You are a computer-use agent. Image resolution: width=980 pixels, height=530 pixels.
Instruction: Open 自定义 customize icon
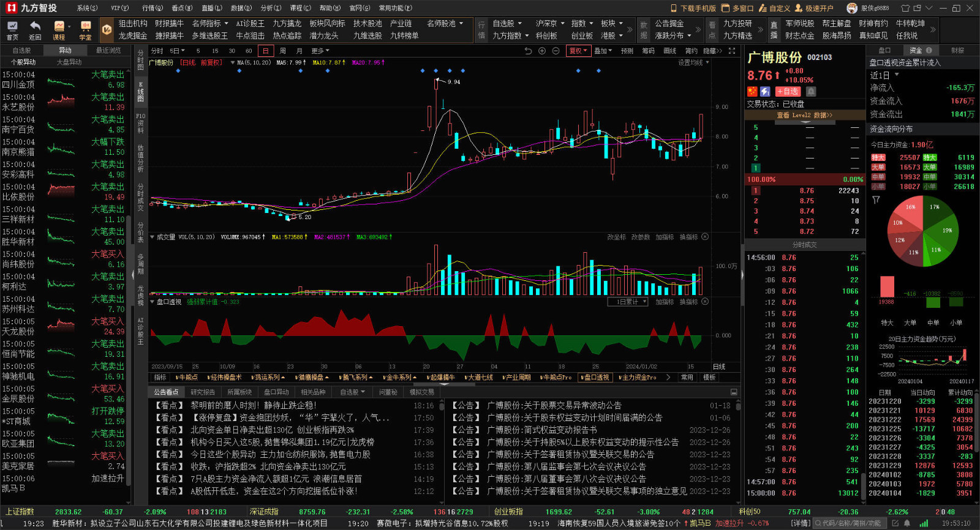[763, 8]
